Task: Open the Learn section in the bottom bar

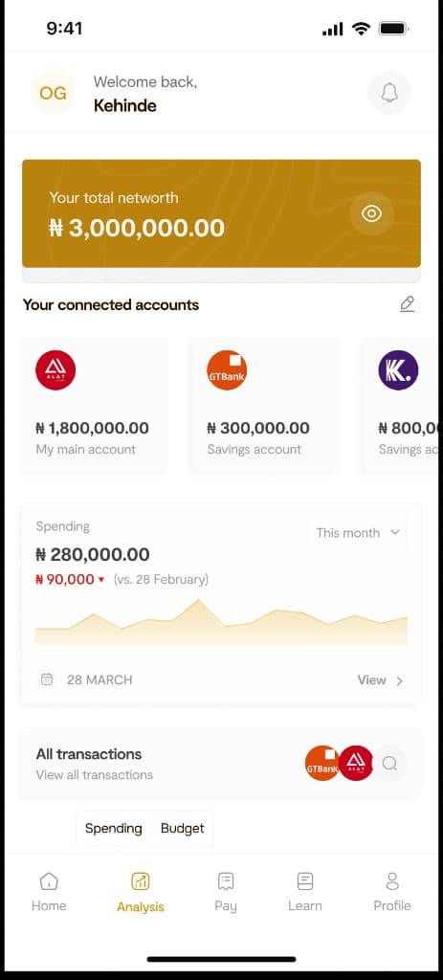Action: (305, 892)
